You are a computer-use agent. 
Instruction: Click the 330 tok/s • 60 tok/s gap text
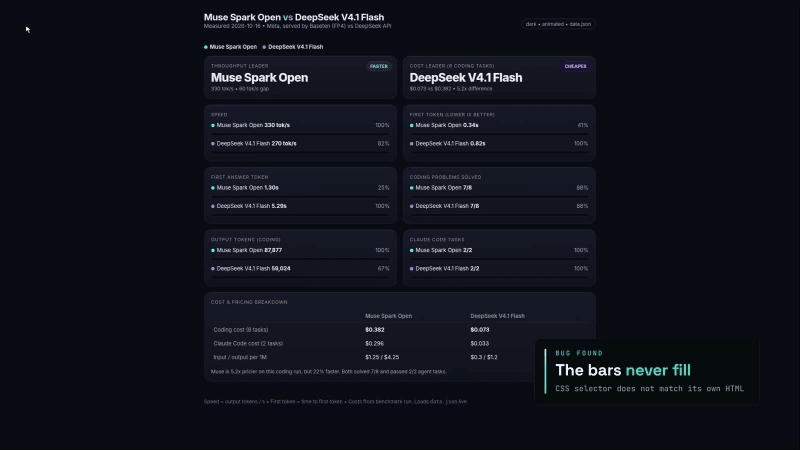click(x=240, y=89)
